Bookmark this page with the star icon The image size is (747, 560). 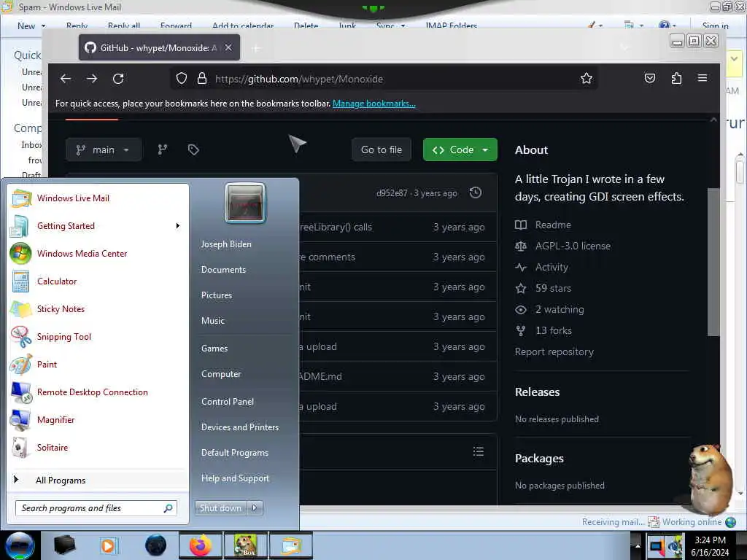pyautogui.click(x=587, y=79)
